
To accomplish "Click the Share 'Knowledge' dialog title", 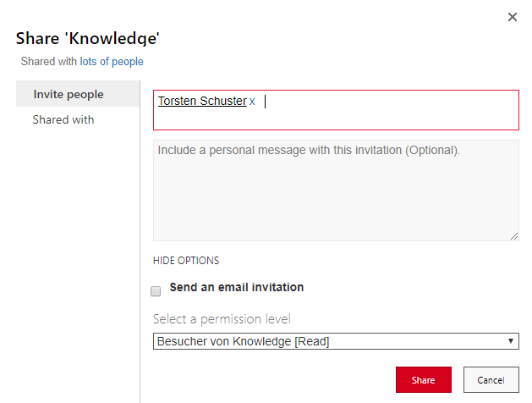I will click(88, 38).
